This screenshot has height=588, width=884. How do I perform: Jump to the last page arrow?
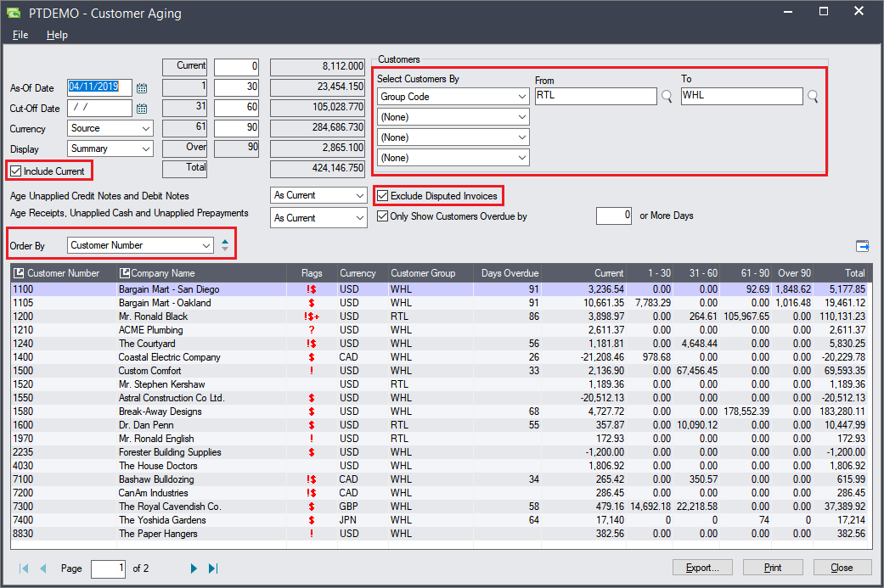(x=213, y=568)
